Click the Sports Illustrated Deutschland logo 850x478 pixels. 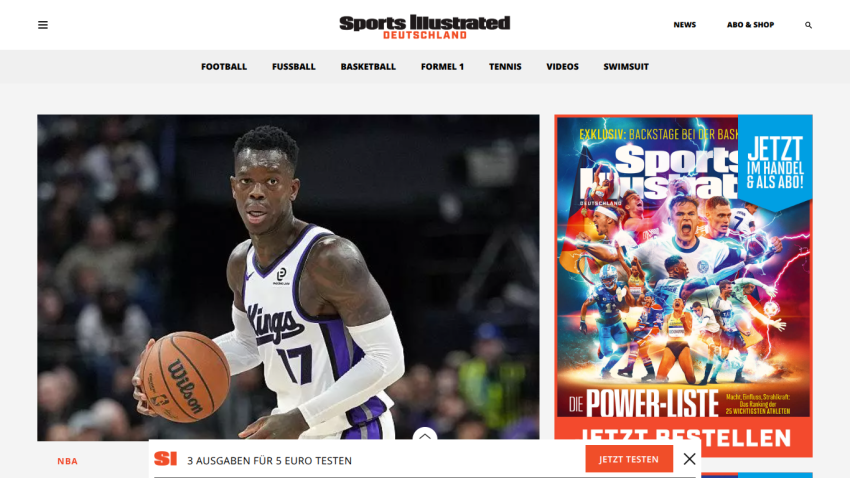point(424,27)
